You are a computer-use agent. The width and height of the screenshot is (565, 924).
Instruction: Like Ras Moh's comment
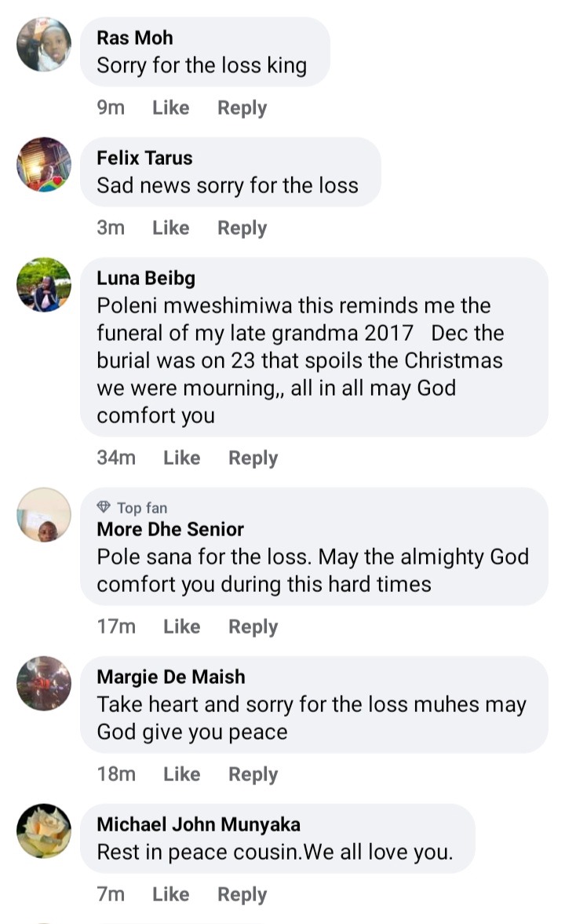tap(170, 108)
